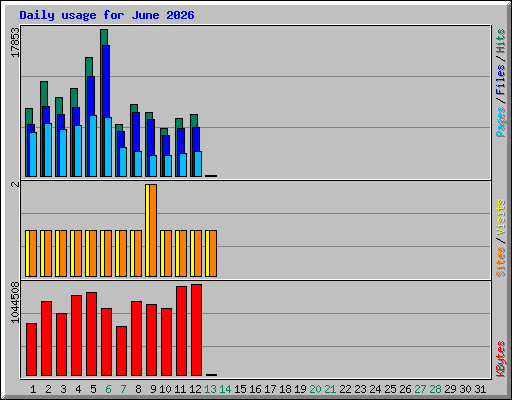The width and height of the screenshot is (512, 400).
Task: Click the red KBytes bar for day 11
Action: (181, 331)
